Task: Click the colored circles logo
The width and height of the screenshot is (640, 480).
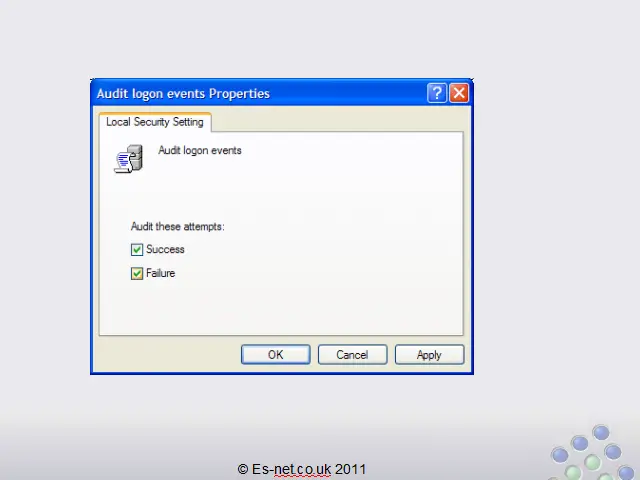Action: [x=593, y=452]
